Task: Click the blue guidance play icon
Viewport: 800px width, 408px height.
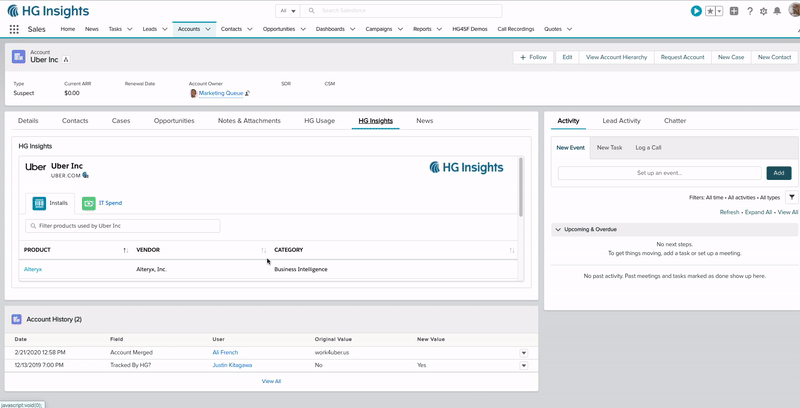Action: pos(696,11)
